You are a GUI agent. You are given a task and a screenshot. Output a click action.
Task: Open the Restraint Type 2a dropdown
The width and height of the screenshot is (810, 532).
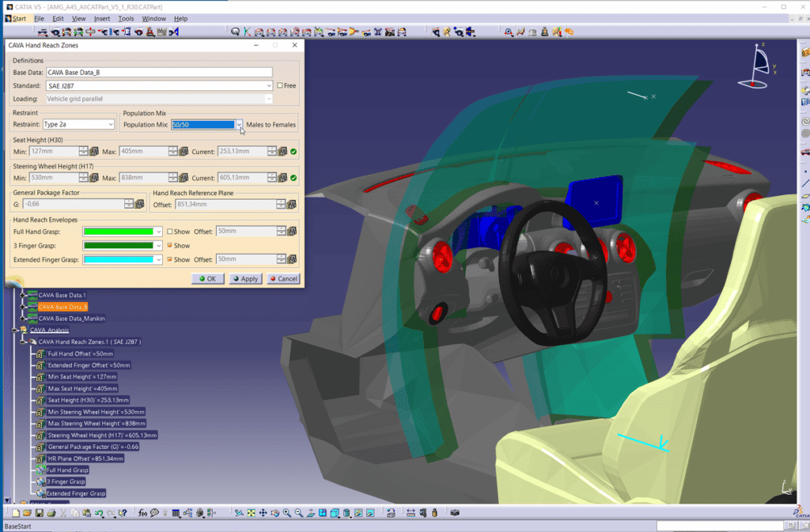(111, 124)
